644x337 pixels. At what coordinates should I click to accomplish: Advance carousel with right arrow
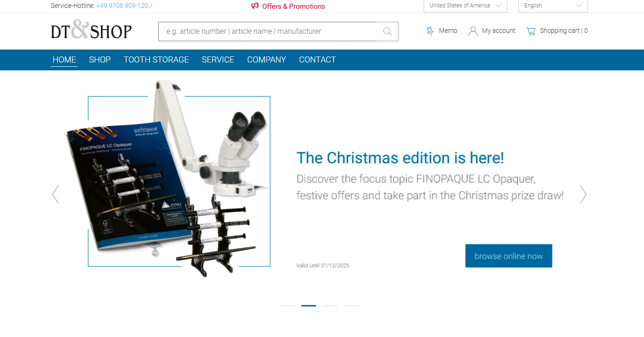[583, 194]
